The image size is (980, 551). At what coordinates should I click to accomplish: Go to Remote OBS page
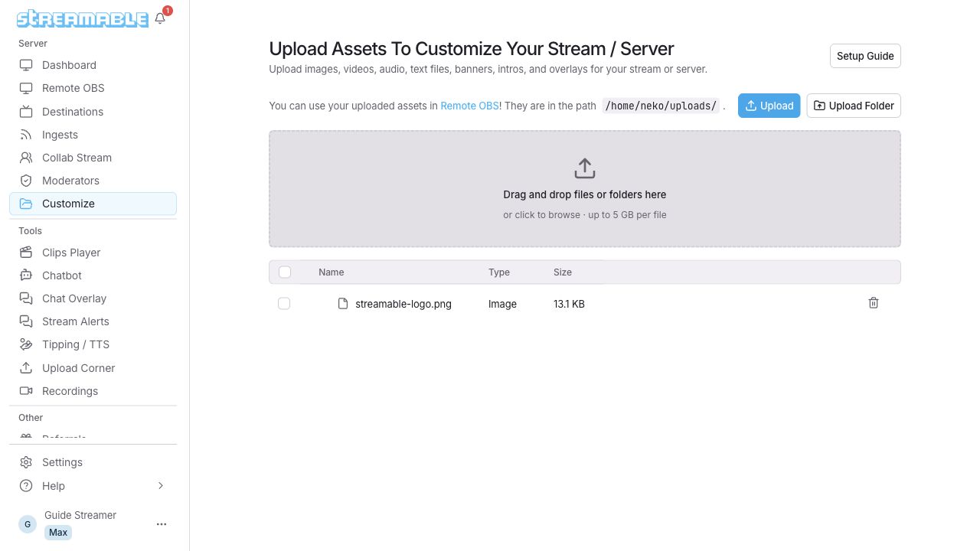pos(93,88)
